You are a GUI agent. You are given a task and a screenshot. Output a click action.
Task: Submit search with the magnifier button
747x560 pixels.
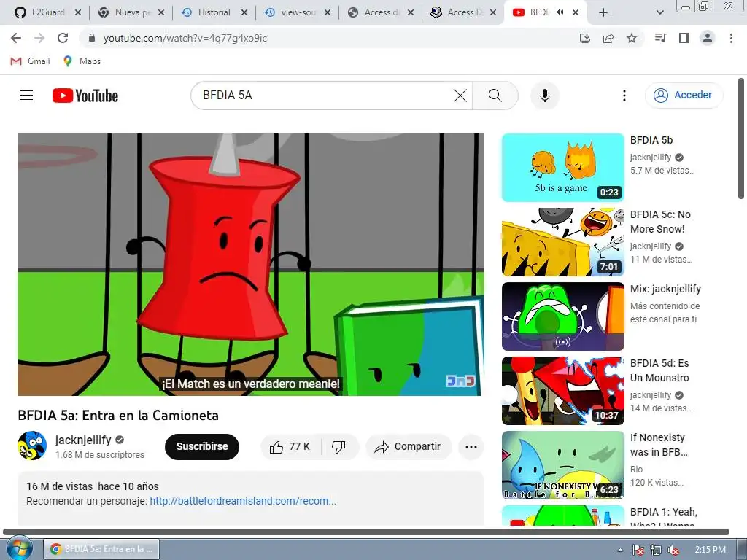495,96
